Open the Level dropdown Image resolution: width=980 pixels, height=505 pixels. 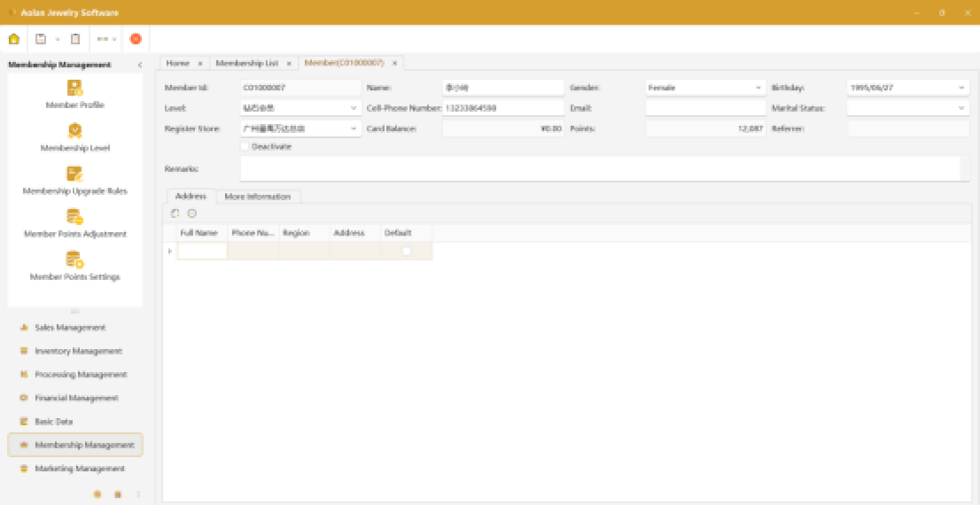coord(353,108)
